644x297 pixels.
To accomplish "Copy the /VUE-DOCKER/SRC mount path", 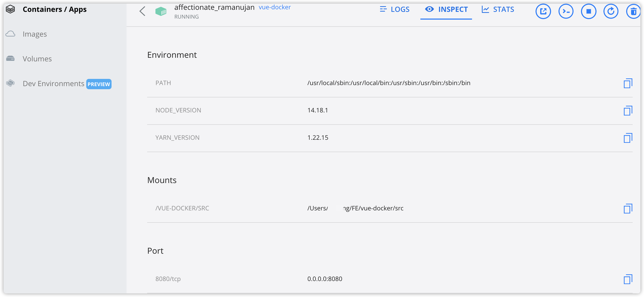I will click(x=628, y=209).
